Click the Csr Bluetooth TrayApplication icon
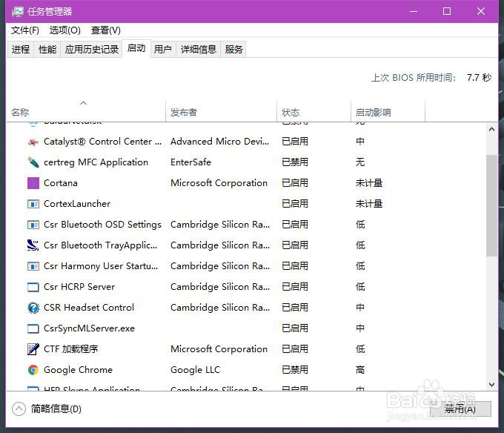 [33, 245]
